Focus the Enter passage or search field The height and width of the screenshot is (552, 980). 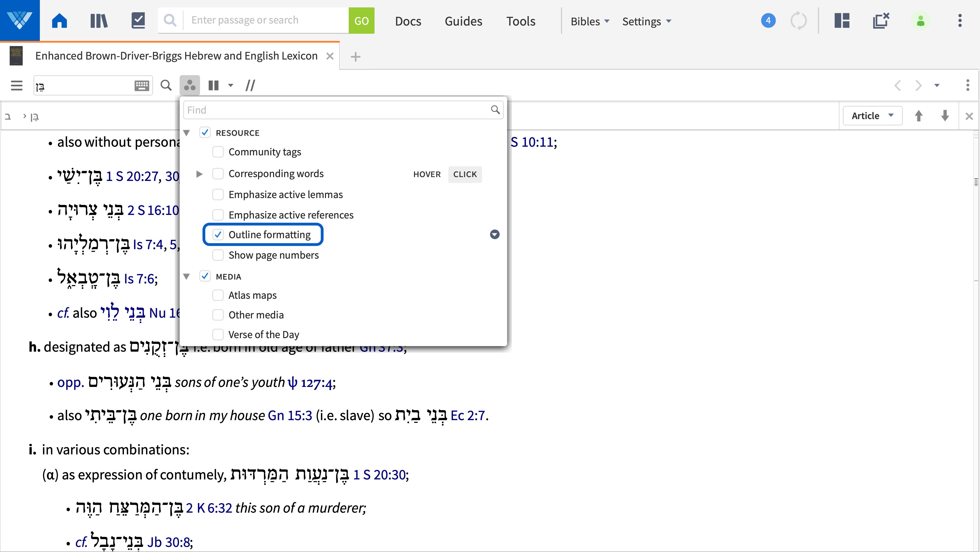[265, 20]
